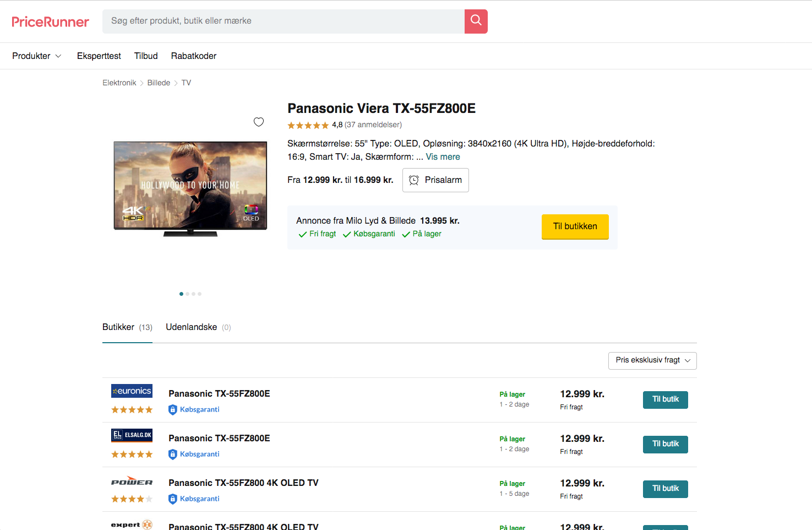The height and width of the screenshot is (530, 812).
Task: Click the Elsalg.dk store logo
Action: (x=132, y=435)
